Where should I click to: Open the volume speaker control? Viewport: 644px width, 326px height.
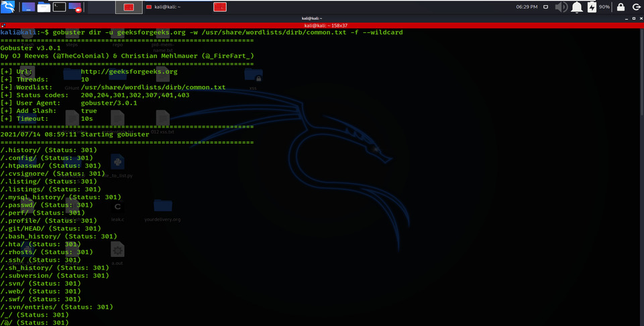click(x=561, y=7)
